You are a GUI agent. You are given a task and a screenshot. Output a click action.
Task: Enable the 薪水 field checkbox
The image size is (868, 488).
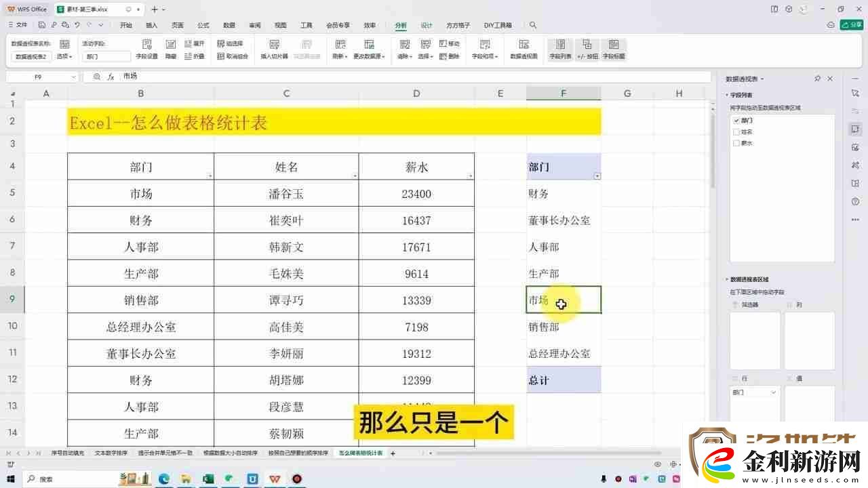736,143
